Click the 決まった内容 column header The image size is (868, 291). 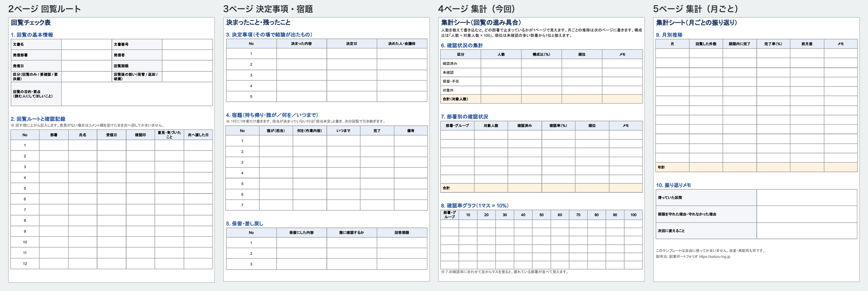point(301,44)
